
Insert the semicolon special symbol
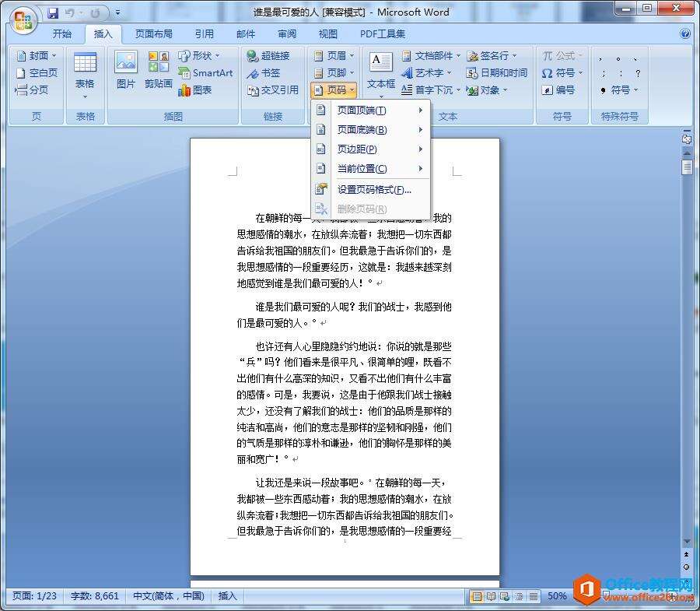click(x=603, y=73)
